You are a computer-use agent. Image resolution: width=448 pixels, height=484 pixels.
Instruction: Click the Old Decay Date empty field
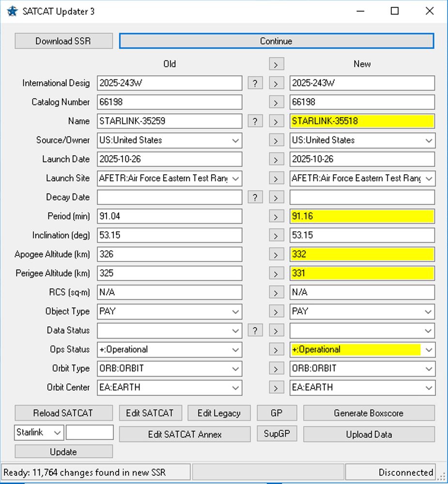tap(170, 197)
